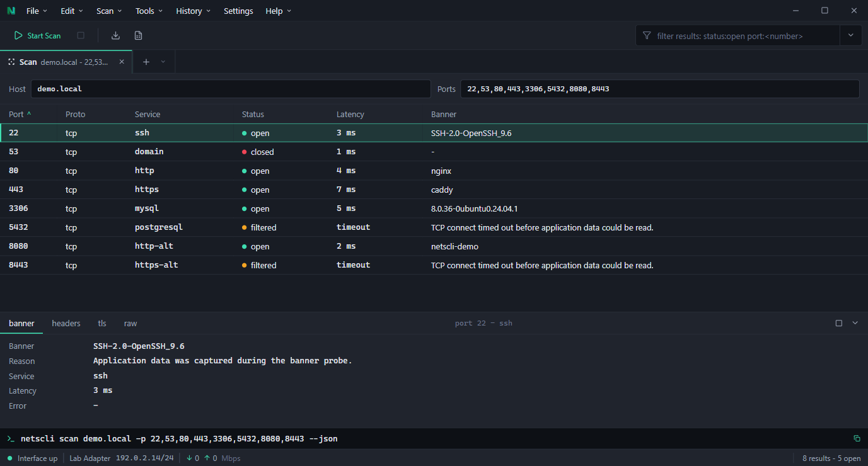Select the port 53 domain row
This screenshot has width=868, height=466.
(x=434, y=152)
